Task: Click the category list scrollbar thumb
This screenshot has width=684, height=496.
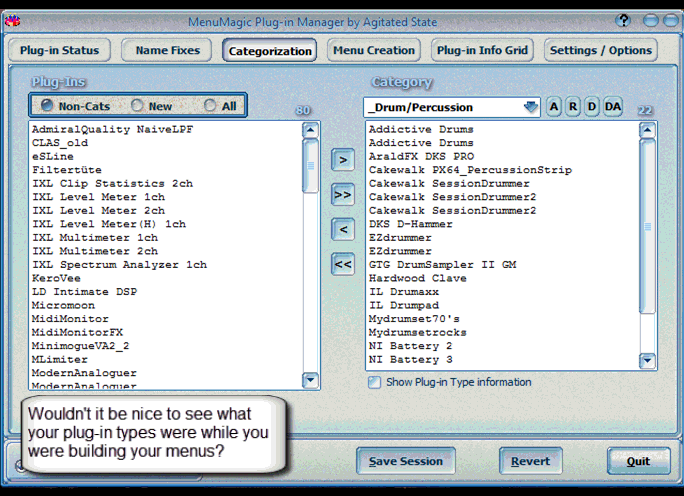Action: (647, 226)
